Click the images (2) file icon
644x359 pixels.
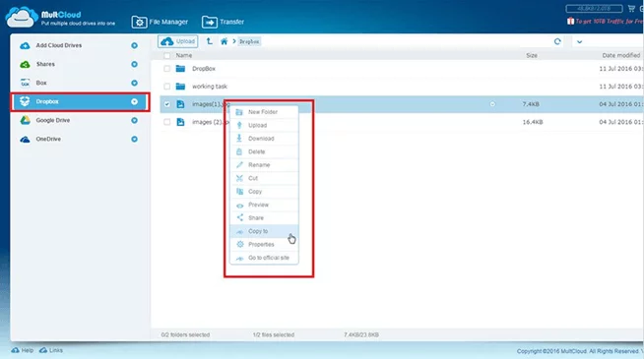click(180, 122)
